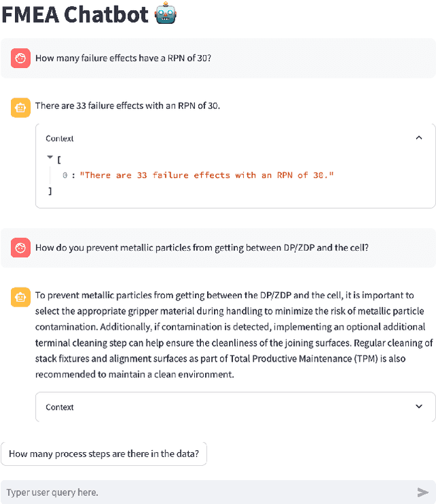This screenshot has height=504, width=436.
Task: Click bot avatar beside the 33 failure effects answer
Action: [x=20, y=107]
